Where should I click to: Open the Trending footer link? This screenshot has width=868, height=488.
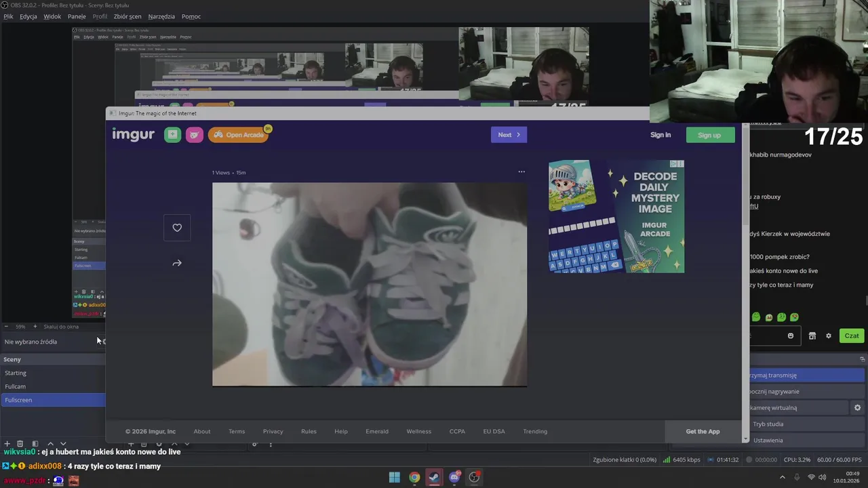click(535, 431)
